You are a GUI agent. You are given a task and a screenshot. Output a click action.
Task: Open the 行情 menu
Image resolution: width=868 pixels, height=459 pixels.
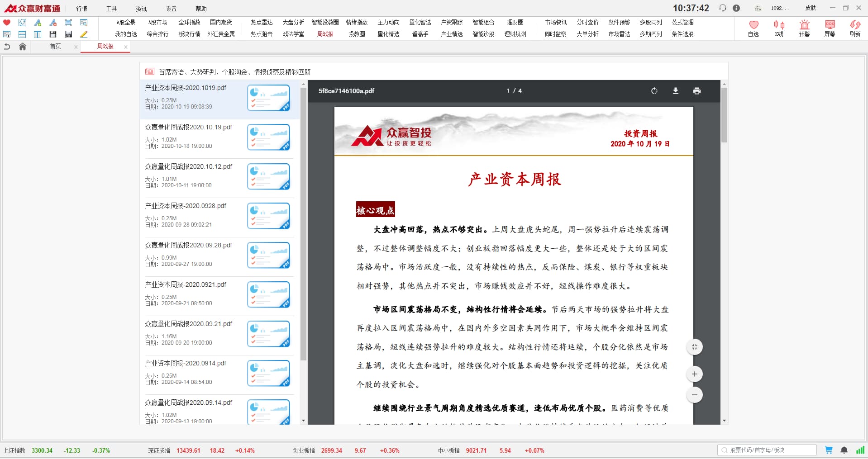(82, 9)
